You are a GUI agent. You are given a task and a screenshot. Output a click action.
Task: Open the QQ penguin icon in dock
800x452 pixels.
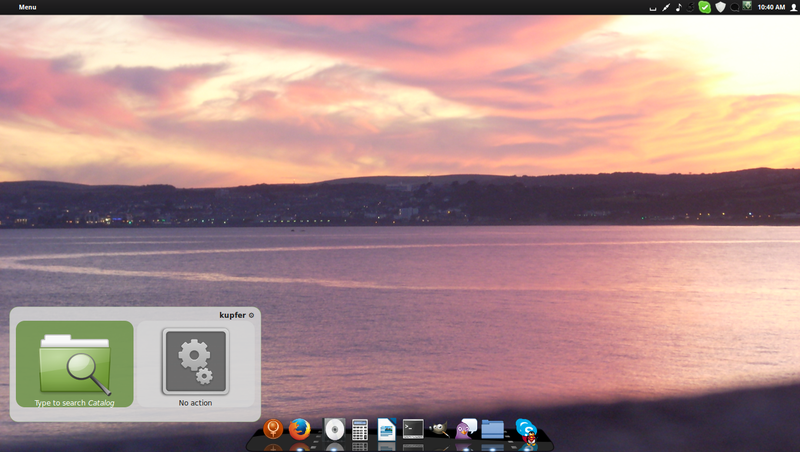click(532, 437)
